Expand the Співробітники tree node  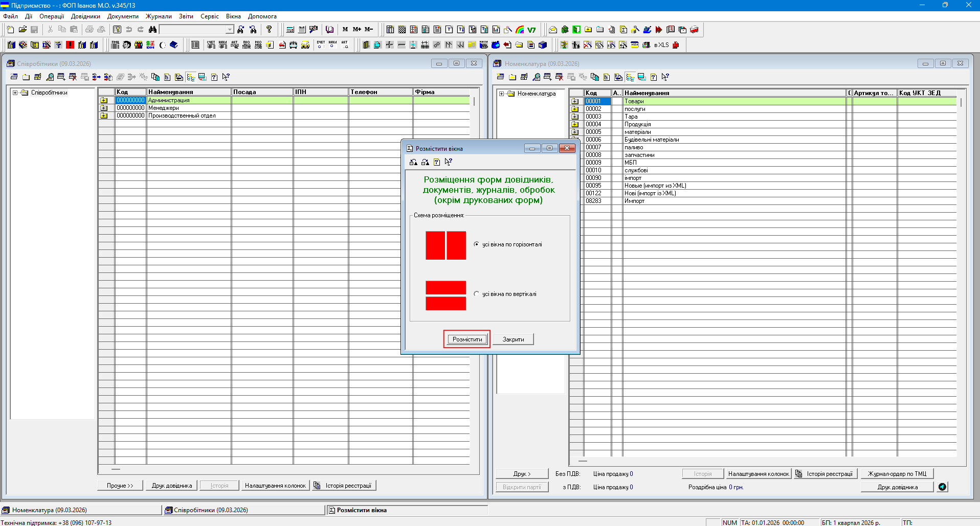[15, 93]
